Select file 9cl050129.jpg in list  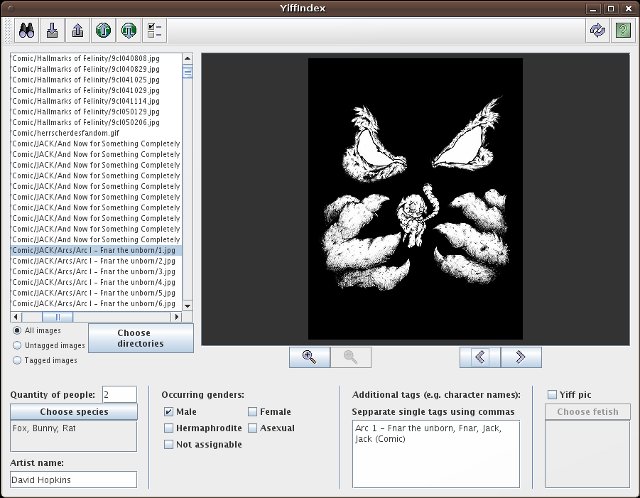pos(96,111)
